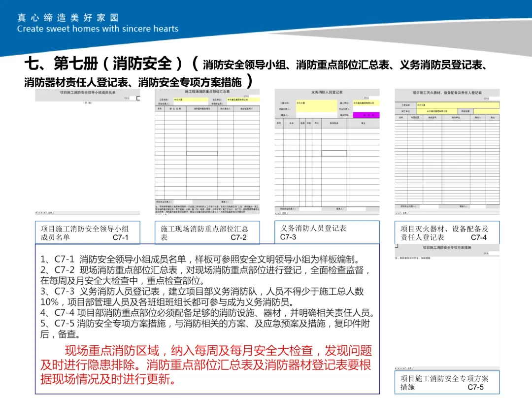
Task: Open the 项目施工消防安全专项方案措施 form thumbnail
Action: coord(447,307)
